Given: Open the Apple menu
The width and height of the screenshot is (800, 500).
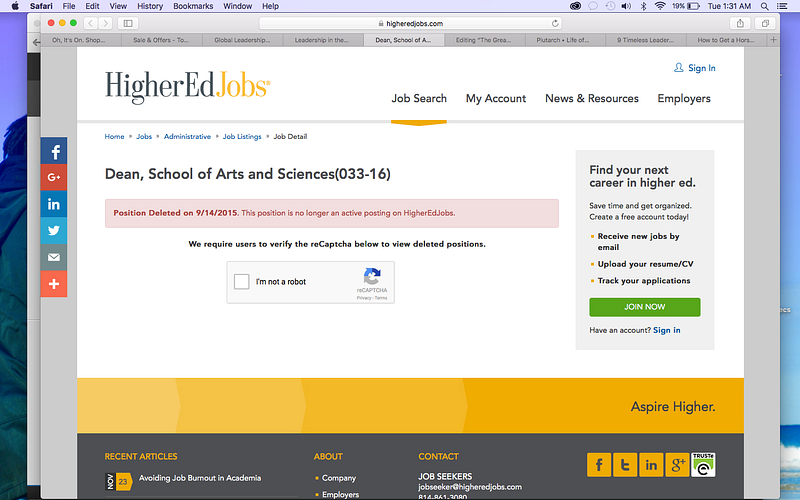Looking at the screenshot, I should (x=15, y=6).
